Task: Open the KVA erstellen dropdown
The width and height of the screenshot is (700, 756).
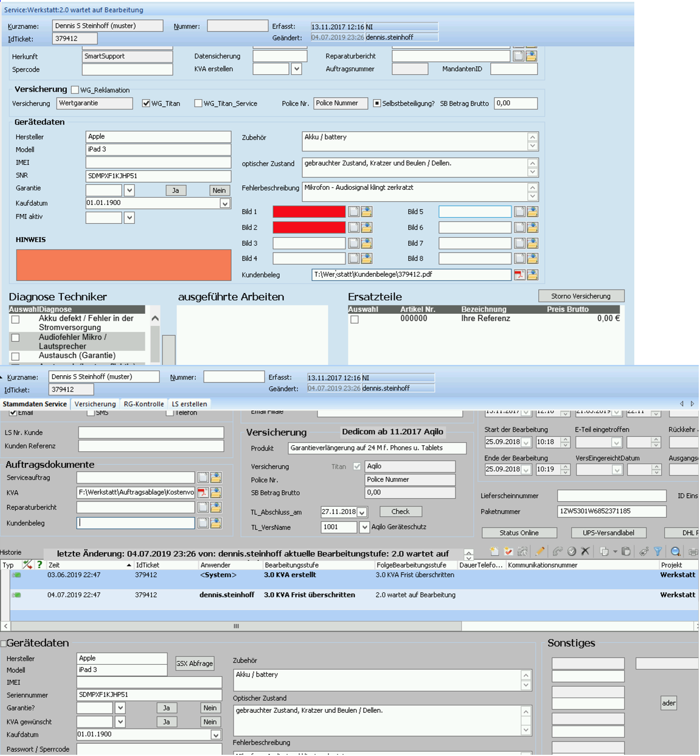Action: pos(297,69)
